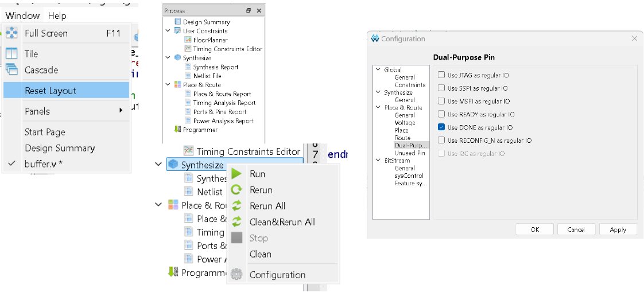Enable Use READY as regular IO
This screenshot has height=292, width=644.
pyautogui.click(x=441, y=114)
